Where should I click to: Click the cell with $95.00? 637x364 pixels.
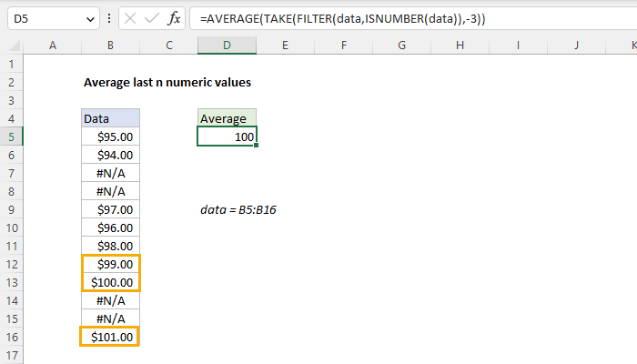click(x=110, y=136)
